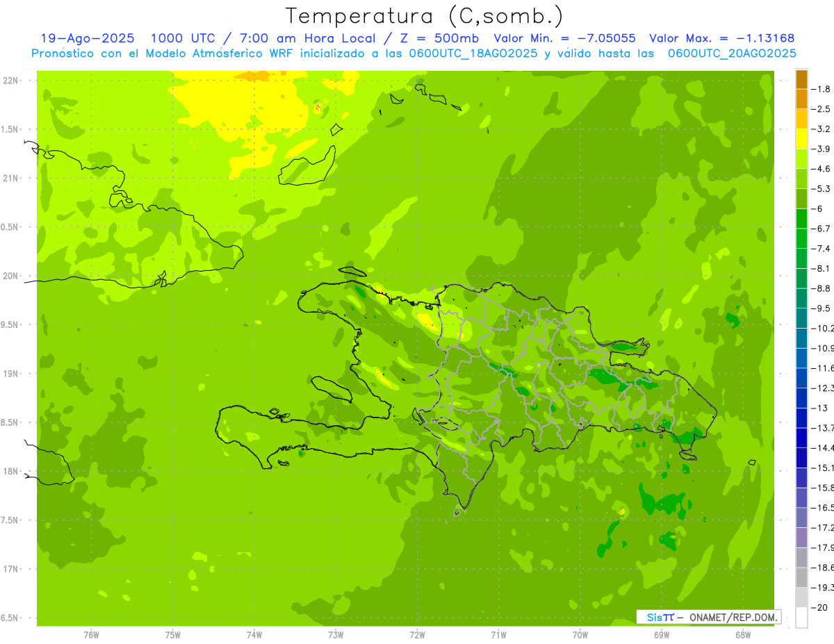
Task: Click the '68W' longitude axis label
Action: tap(743, 635)
